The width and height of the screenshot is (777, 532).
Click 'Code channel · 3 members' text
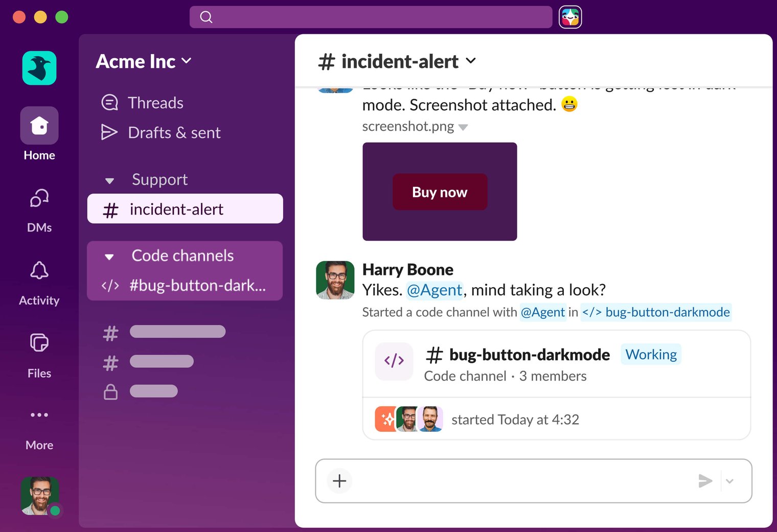click(506, 376)
